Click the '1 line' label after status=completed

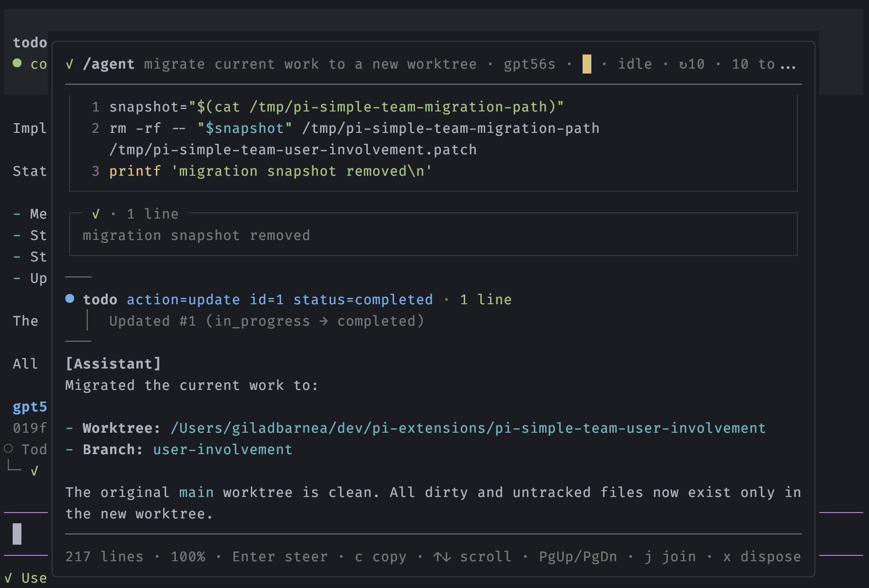[486, 299]
